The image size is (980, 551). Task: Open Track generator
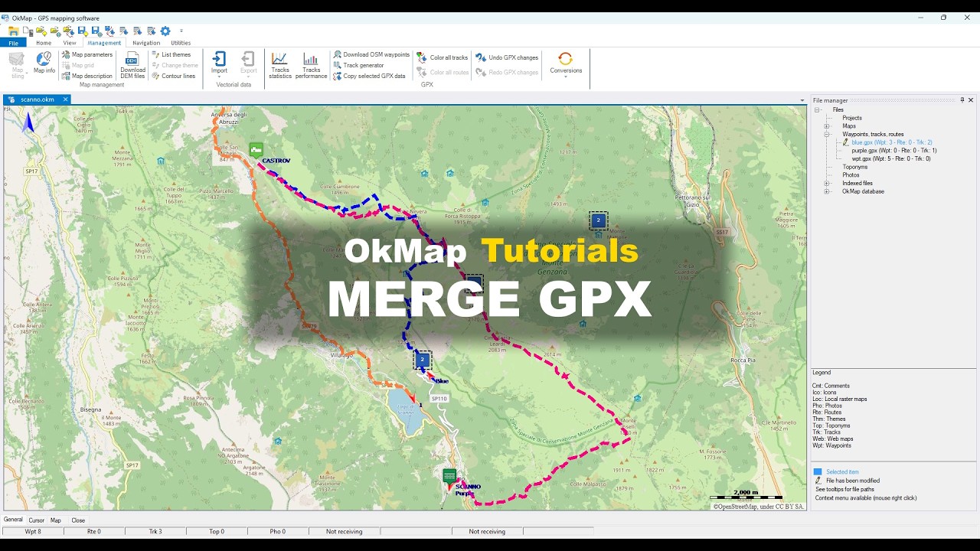tap(358, 66)
